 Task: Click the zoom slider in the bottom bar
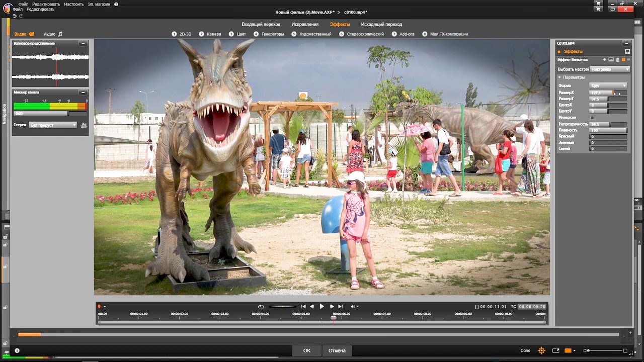click(x=605, y=350)
